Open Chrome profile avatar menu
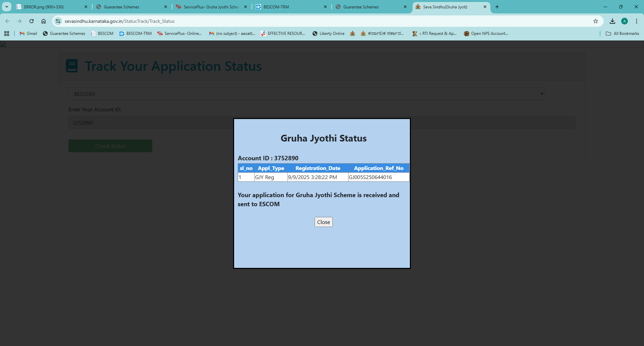The height and width of the screenshot is (346, 644). 625,21
